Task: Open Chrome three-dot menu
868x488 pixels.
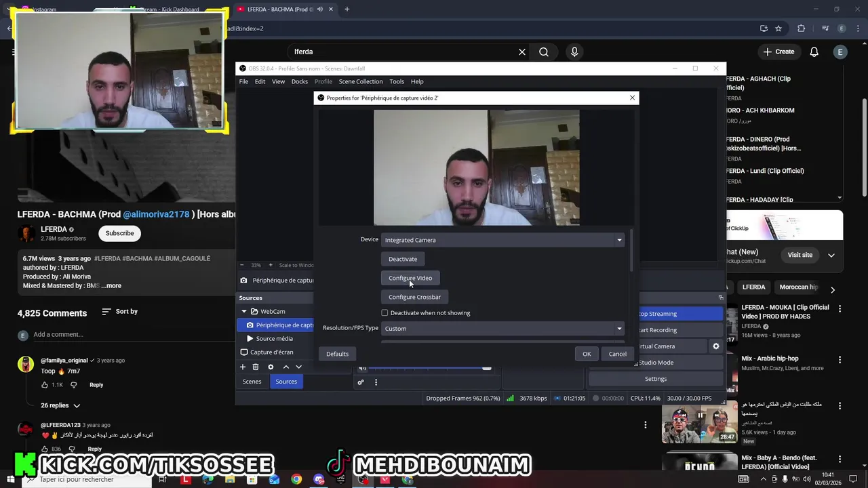Action: [x=858, y=28]
